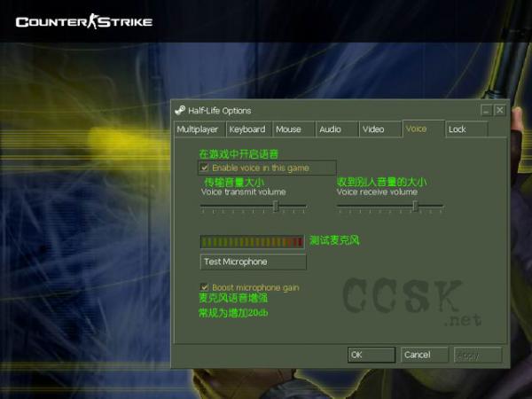
Task: Open the Keyboard tab
Action: point(248,129)
